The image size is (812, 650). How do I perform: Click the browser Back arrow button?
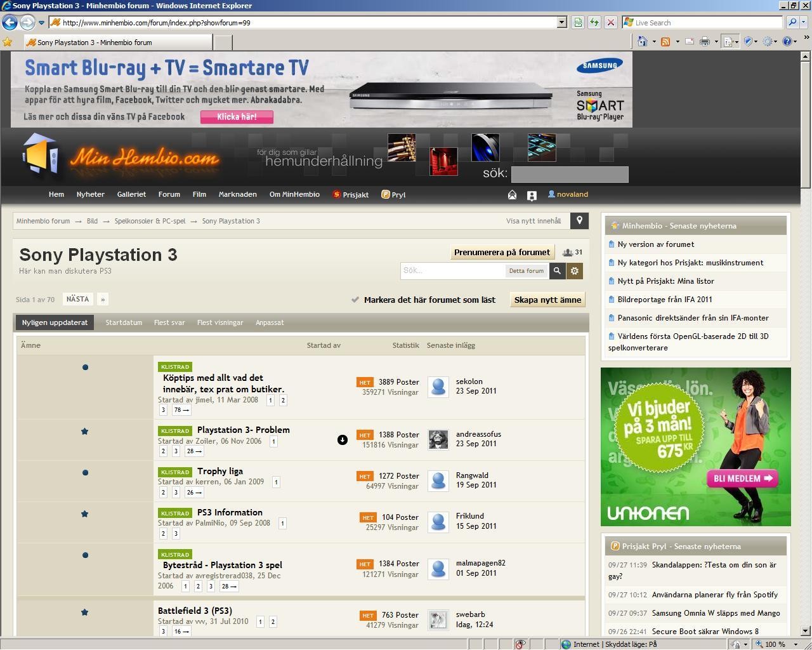[10, 22]
